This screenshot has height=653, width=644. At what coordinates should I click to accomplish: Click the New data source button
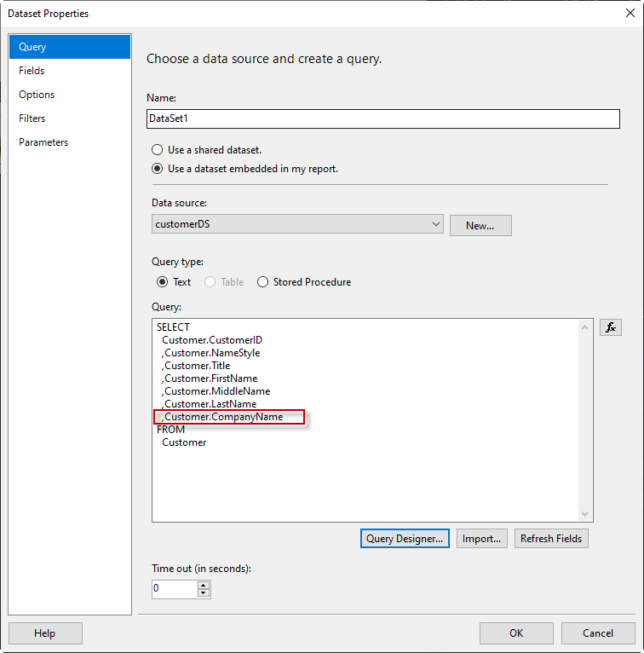click(480, 225)
